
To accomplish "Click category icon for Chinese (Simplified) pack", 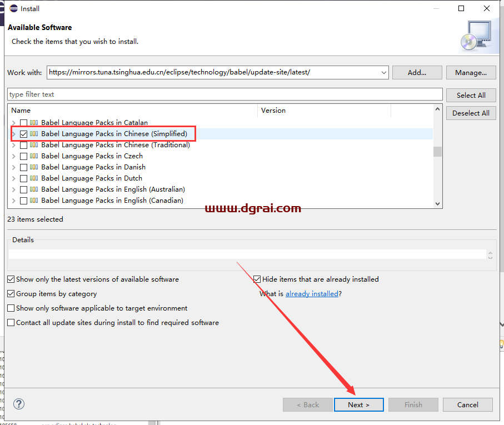I will coord(34,134).
